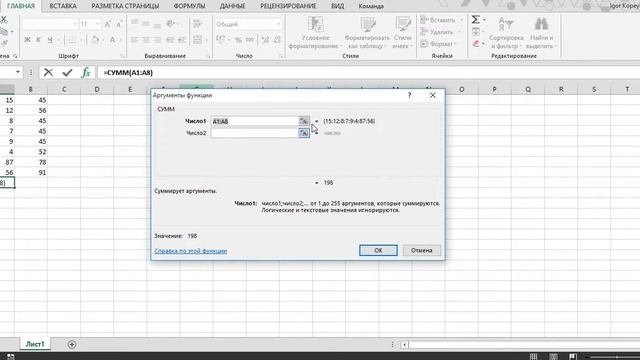Toggle bold Ж formatting
This screenshot has width=640, height=360.
tap(27, 40)
